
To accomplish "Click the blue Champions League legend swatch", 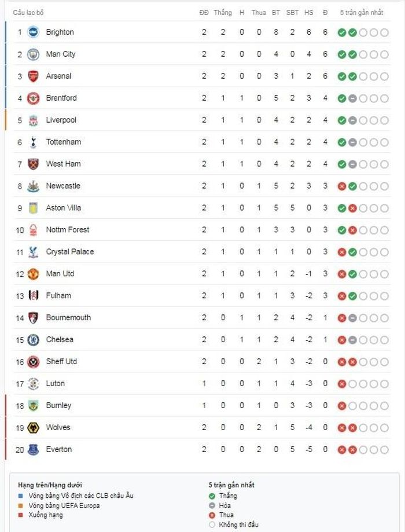I will (21, 496).
